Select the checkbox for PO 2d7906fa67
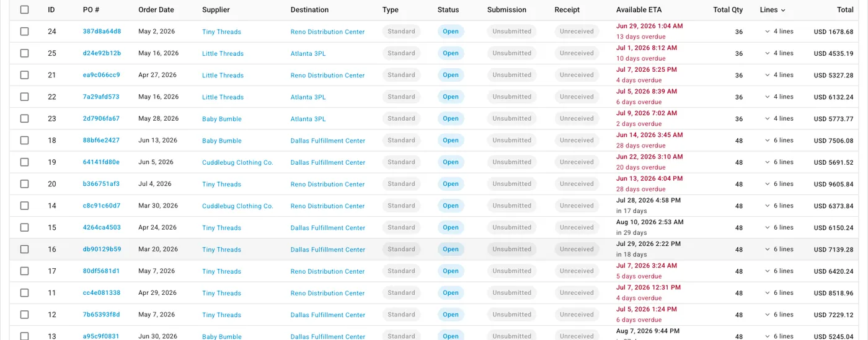Screen dimensions: 868x340 (x=24, y=118)
